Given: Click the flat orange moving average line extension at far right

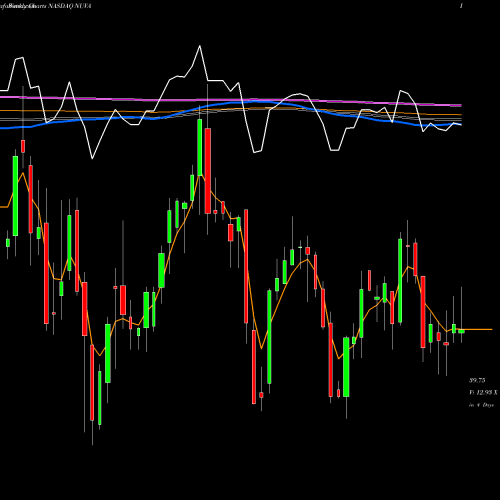Looking at the screenshot, I should [478, 329].
